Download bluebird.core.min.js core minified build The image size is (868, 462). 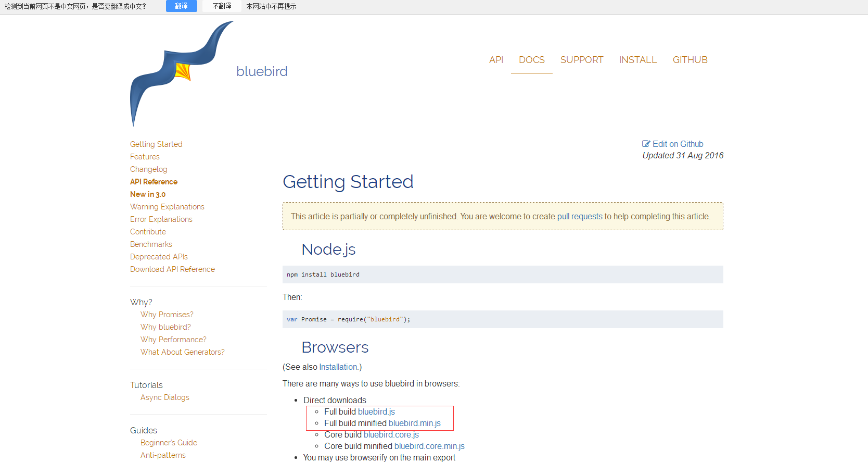(x=429, y=446)
